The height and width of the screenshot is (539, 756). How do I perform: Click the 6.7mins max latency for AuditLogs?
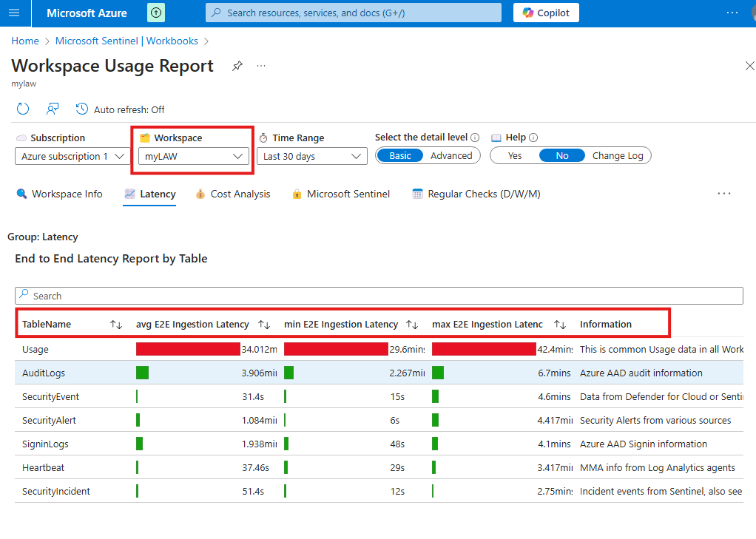tap(554, 373)
